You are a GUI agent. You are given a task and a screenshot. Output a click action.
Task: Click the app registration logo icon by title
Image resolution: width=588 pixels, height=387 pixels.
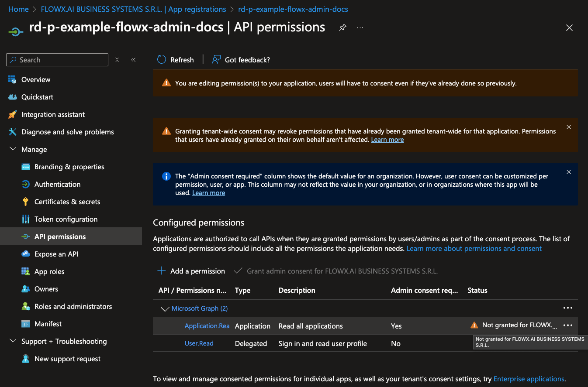click(16, 31)
